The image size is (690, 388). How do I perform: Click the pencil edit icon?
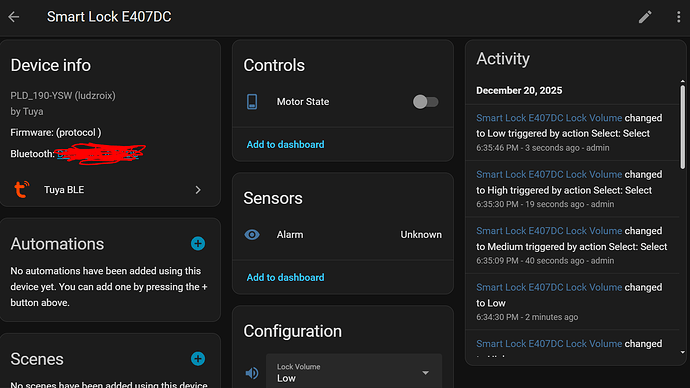pyautogui.click(x=645, y=17)
